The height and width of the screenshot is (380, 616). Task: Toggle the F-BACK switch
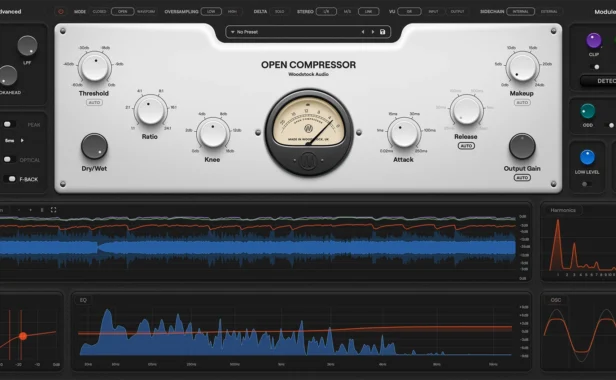pyautogui.click(x=10, y=179)
